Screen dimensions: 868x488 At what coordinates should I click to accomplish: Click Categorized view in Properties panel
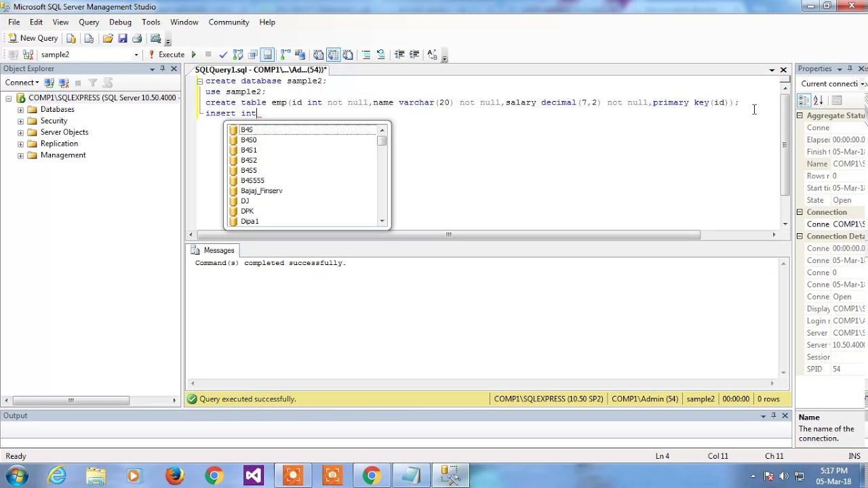(804, 100)
